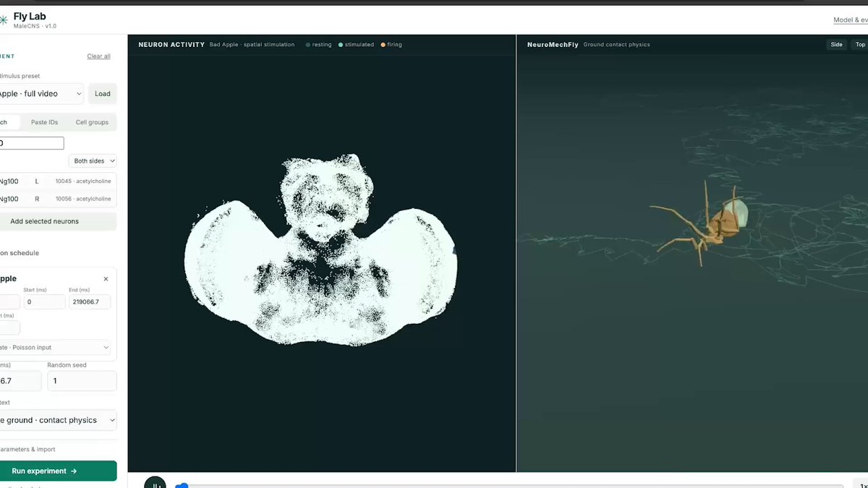868x488 pixels.
Task: Open the Both sides dropdown
Action: [x=93, y=161]
